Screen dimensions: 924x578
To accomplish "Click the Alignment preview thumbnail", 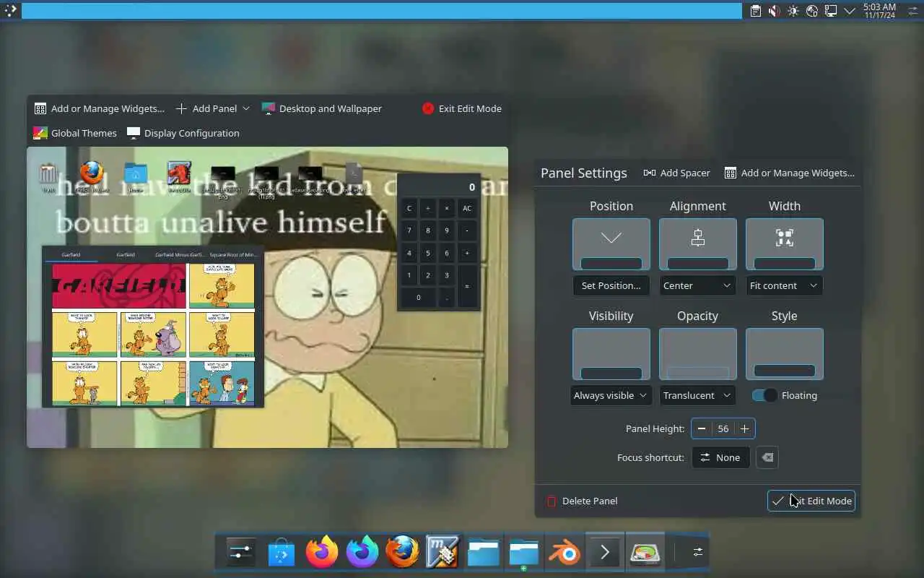I will (x=697, y=244).
